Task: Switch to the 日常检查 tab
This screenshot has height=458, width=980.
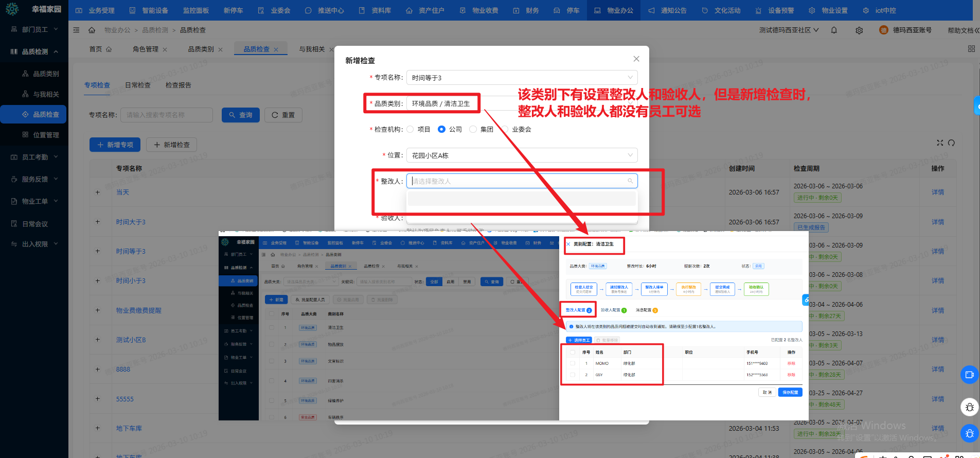Action: (x=138, y=85)
